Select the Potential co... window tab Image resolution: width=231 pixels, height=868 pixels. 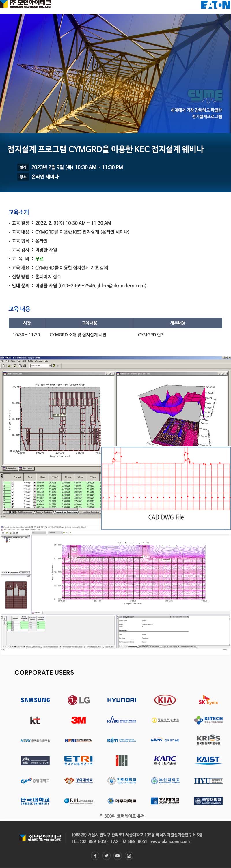10,468
